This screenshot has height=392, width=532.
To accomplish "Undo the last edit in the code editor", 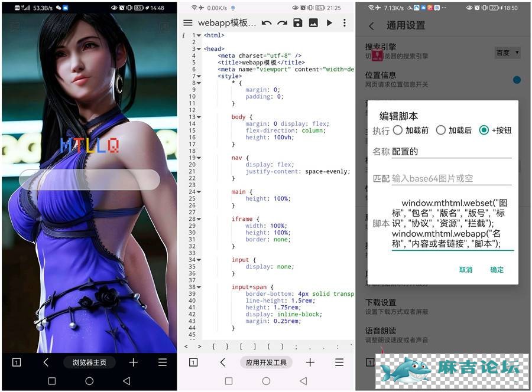I will (x=267, y=23).
